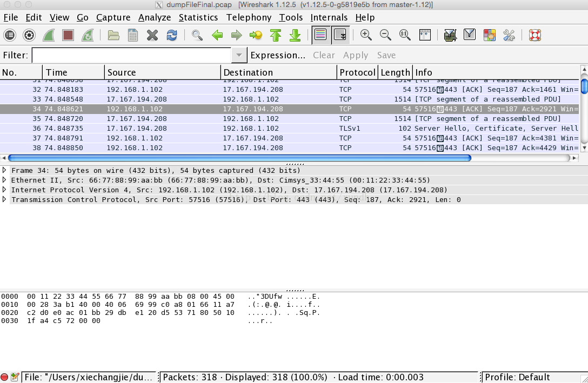Select hex dump row 0010

click(x=161, y=304)
